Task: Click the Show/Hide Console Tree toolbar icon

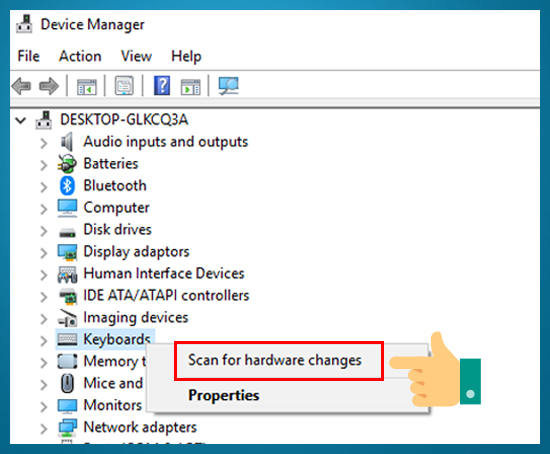Action: point(87,86)
